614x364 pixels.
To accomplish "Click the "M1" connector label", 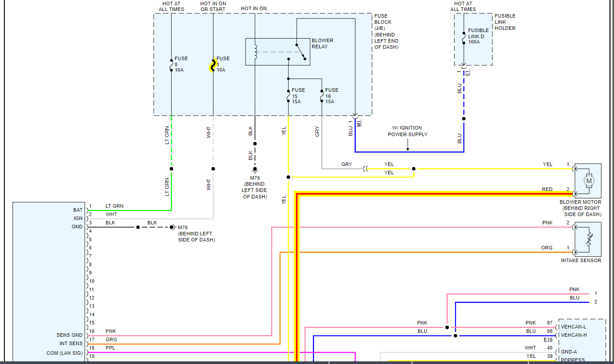I will (x=359, y=123).
